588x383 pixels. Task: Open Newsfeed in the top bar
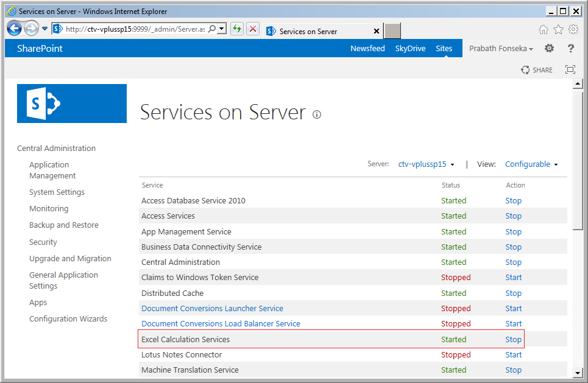pos(367,48)
